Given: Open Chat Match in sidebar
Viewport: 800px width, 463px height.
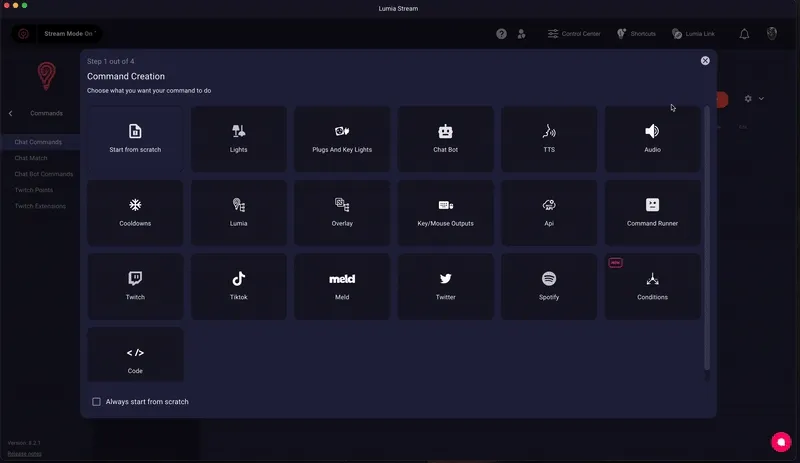Looking at the screenshot, I should pyautogui.click(x=31, y=158).
